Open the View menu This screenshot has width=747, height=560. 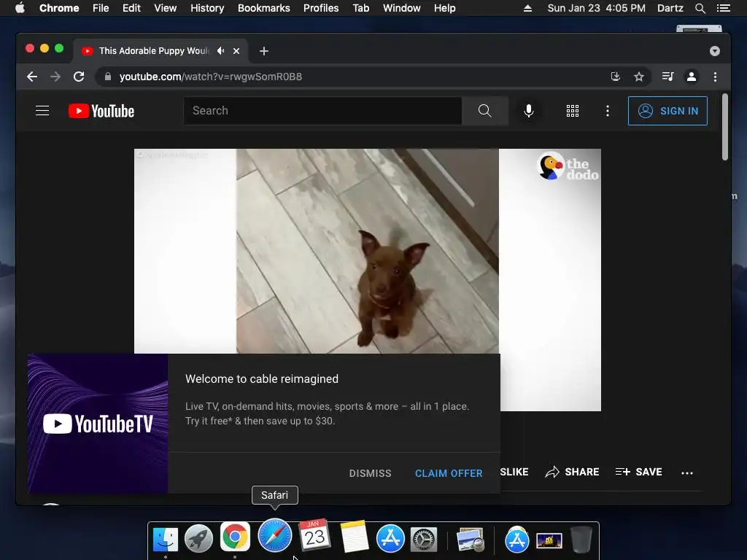tap(166, 8)
